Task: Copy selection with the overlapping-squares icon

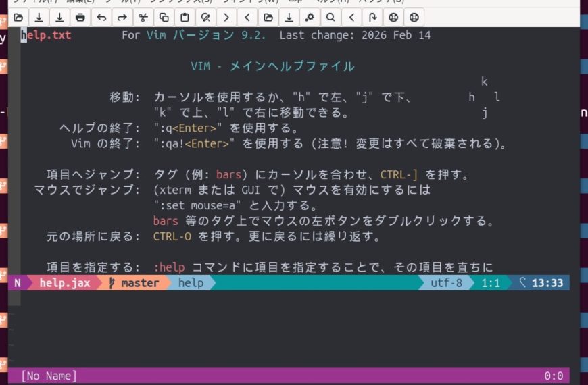Action: pos(164,18)
